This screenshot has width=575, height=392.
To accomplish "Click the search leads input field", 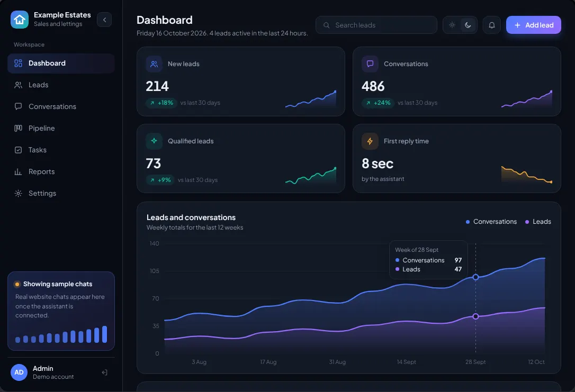I will pyautogui.click(x=376, y=25).
